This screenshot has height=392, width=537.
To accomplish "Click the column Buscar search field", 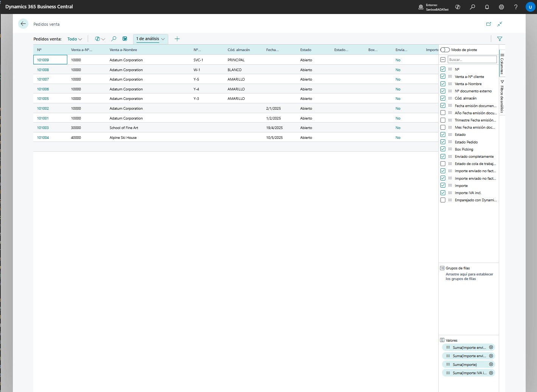I will coord(472,60).
